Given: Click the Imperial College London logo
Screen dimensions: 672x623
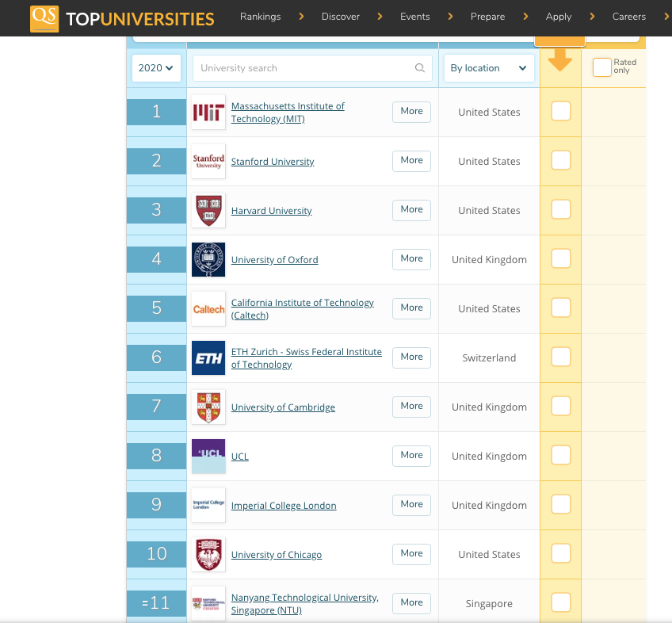Looking at the screenshot, I should click(208, 505).
